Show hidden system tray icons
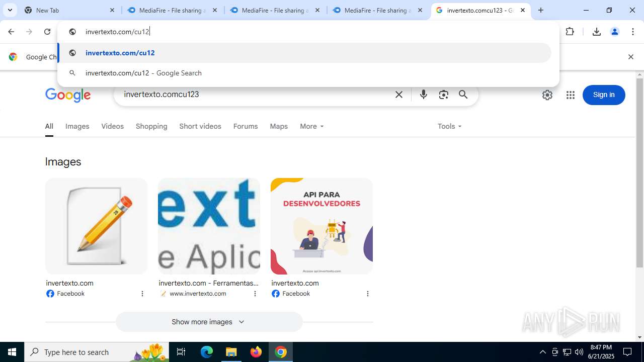The height and width of the screenshot is (362, 644). [543, 352]
